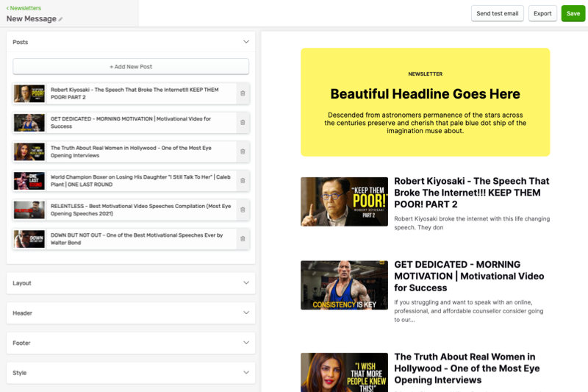
Task: Click the Robert Kiyosaki list row title
Action: [135, 93]
